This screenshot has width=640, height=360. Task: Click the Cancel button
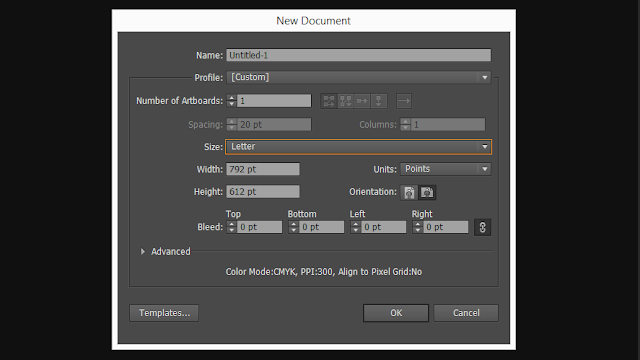[x=466, y=313]
